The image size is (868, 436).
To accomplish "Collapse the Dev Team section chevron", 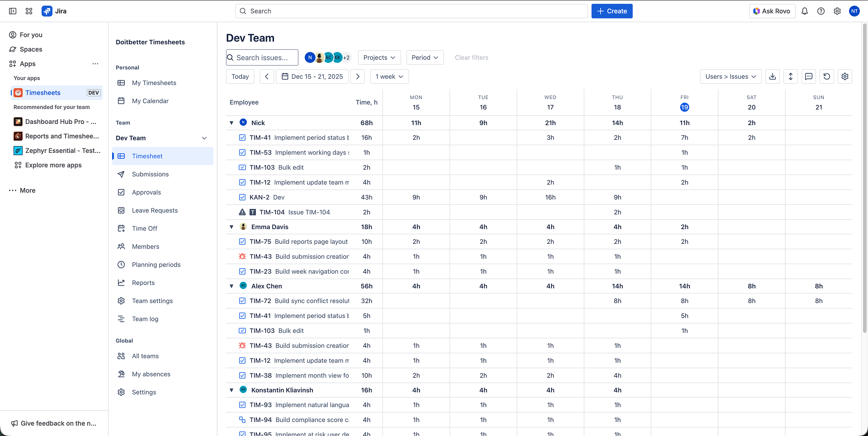I will click(204, 138).
